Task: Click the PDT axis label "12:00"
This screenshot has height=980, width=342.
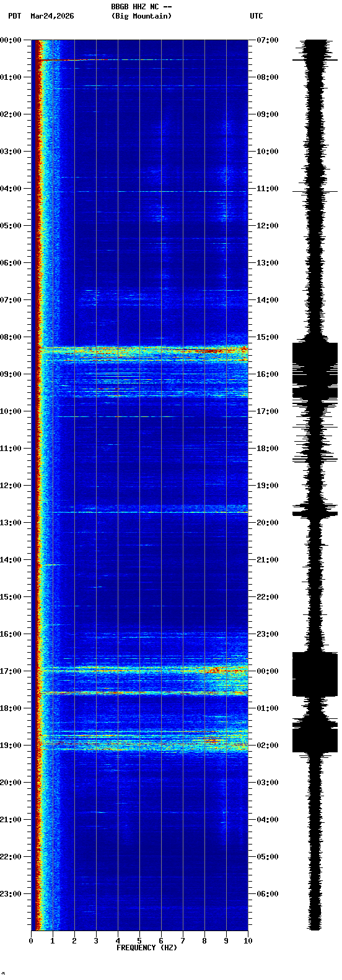Action: [11, 486]
